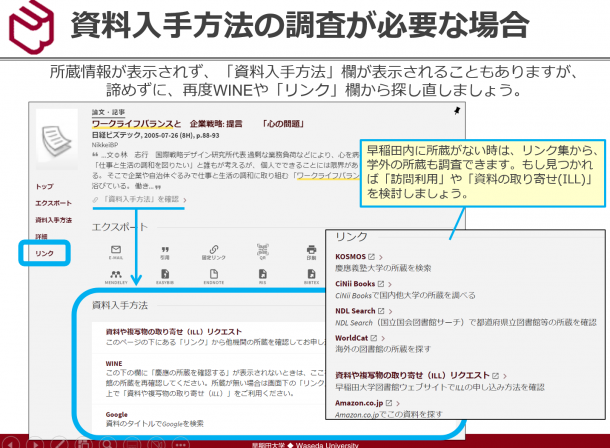Expand the chevron after CiNii Books link
610x448 pixels.
tap(390, 284)
